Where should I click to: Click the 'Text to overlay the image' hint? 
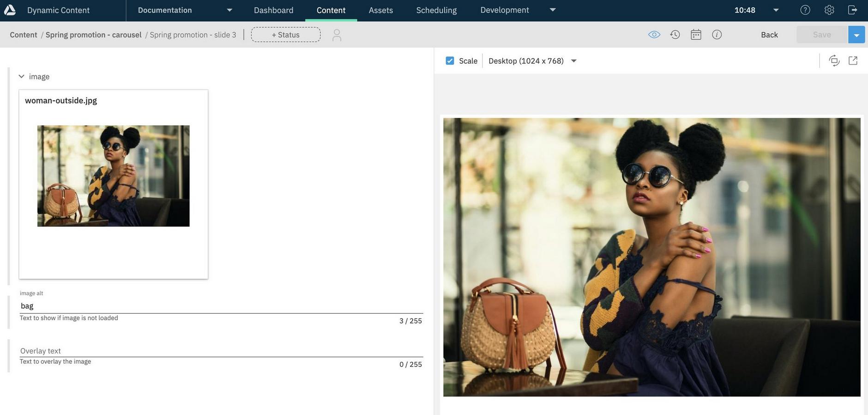click(55, 361)
